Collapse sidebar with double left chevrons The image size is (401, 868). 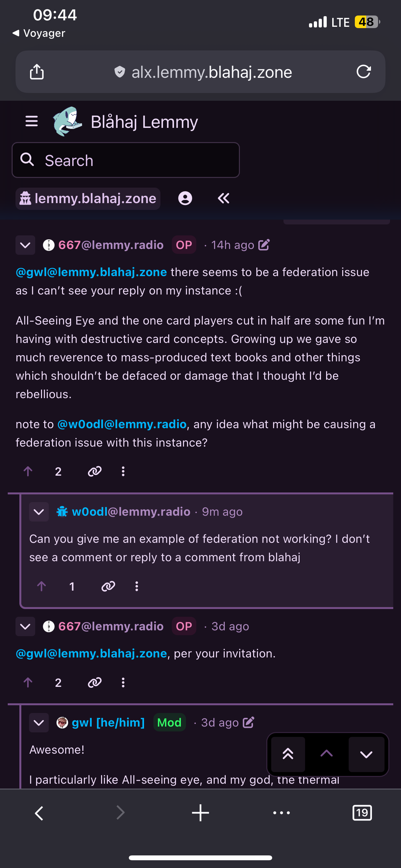pos(223,199)
